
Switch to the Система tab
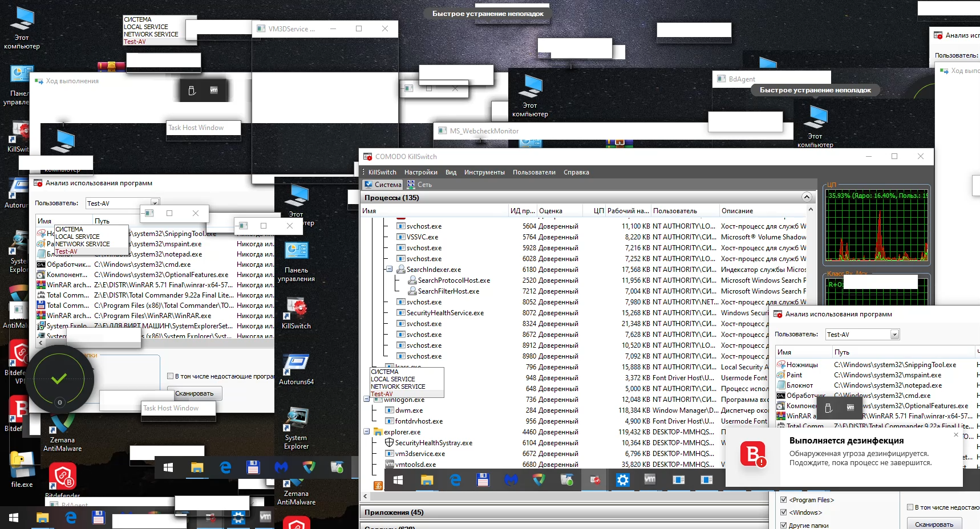click(383, 185)
